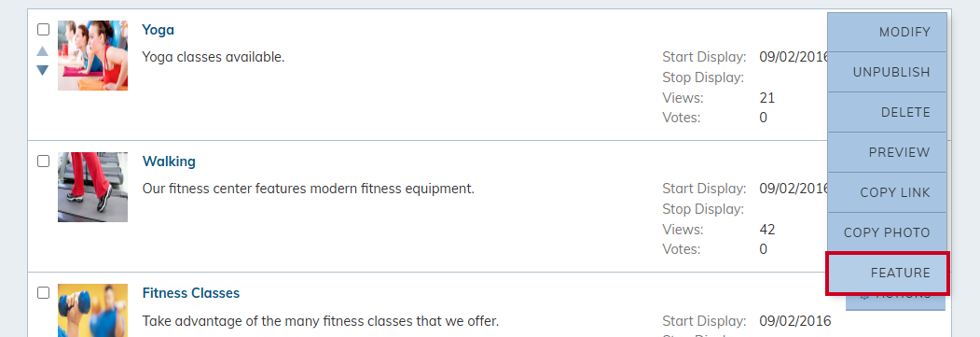Image resolution: width=980 pixels, height=337 pixels.
Task: Choose Delete from the actions menu
Action: (x=887, y=112)
